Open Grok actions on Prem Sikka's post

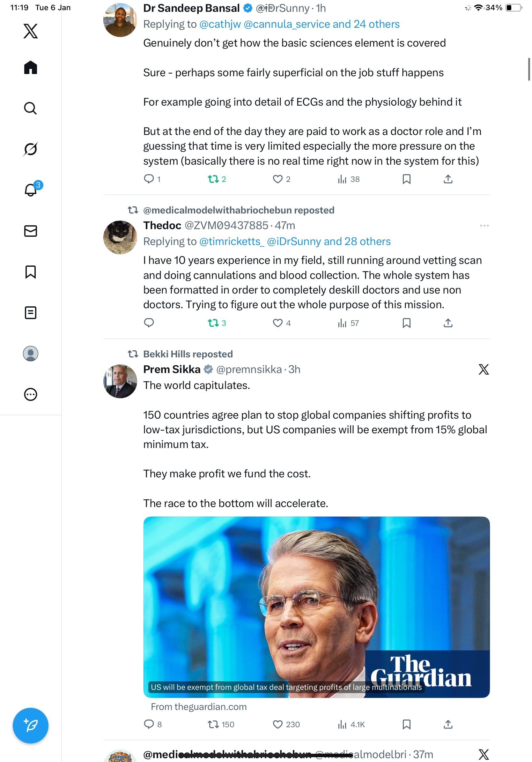point(484,370)
